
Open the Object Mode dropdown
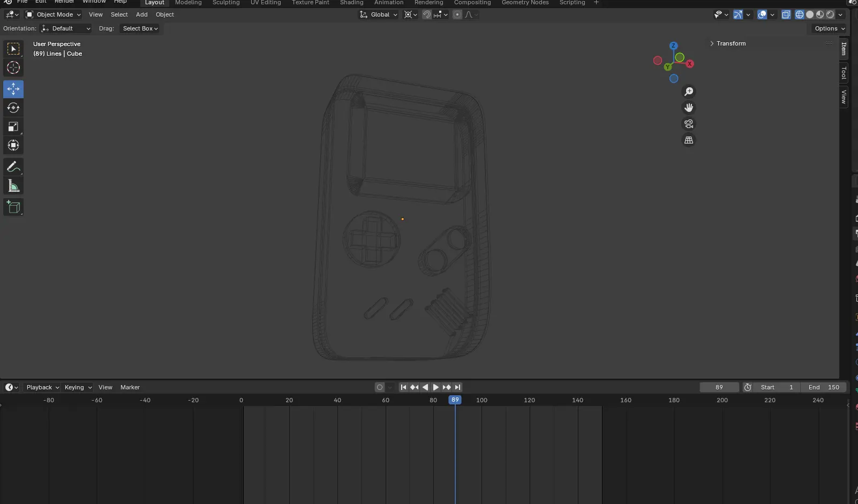click(54, 14)
